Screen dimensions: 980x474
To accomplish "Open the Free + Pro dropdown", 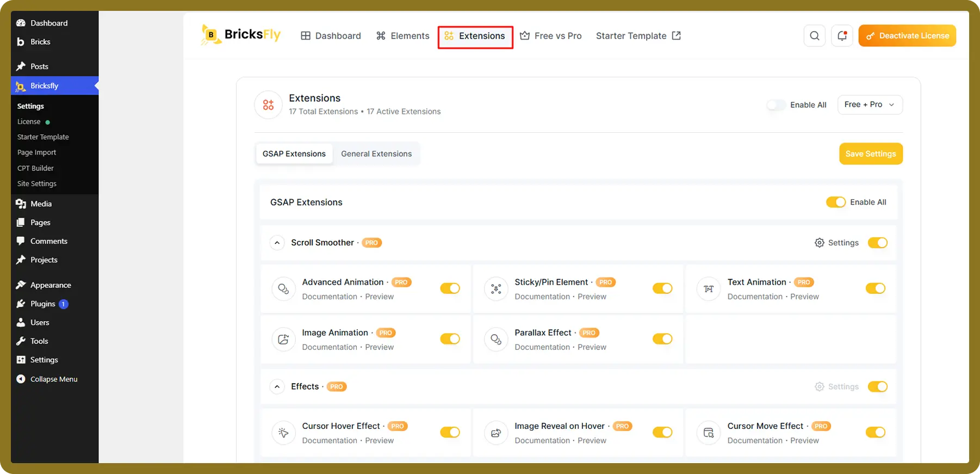I will coord(870,104).
